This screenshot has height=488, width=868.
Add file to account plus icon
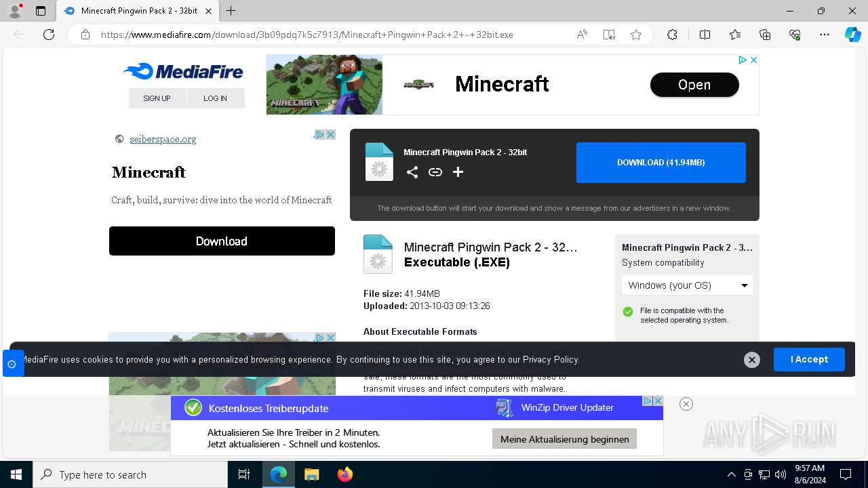(x=458, y=172)
